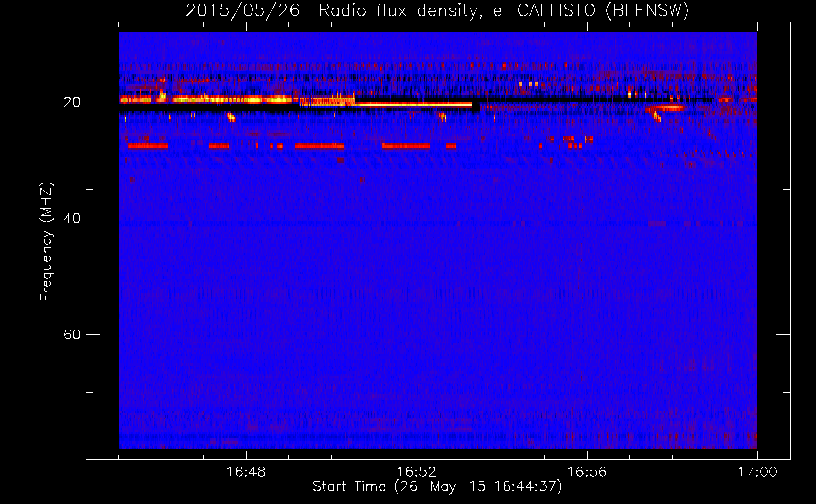Click the '16:56' time tick label
Viewport: 816px width, 504px height.
587,472
